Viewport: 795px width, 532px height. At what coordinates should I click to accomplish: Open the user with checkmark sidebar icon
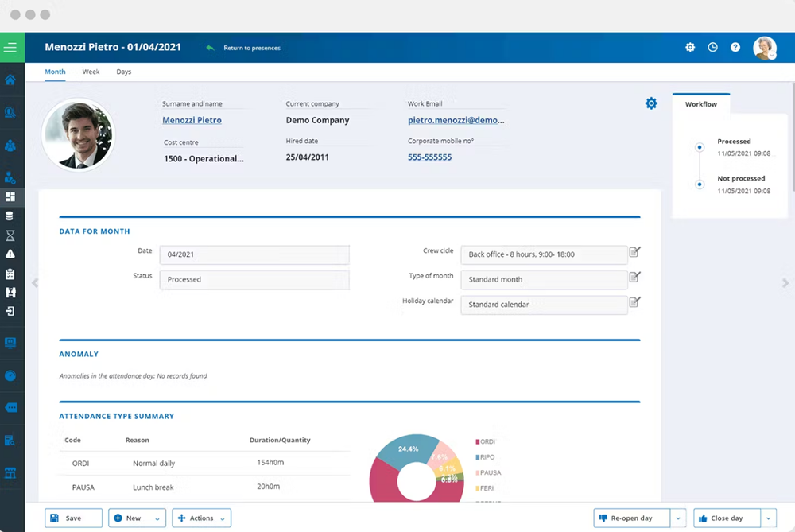[x=10, y=177]
